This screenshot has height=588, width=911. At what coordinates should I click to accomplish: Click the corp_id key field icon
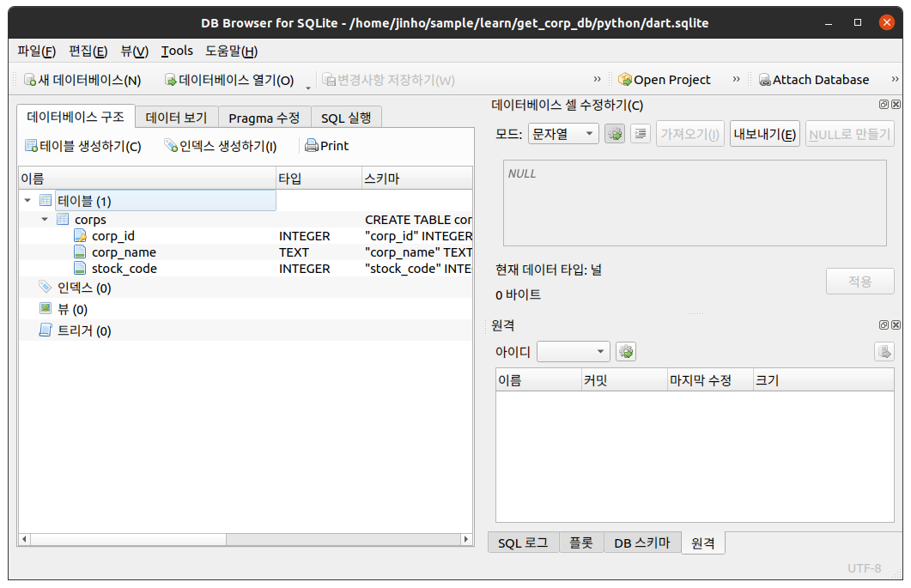[80, 235]
